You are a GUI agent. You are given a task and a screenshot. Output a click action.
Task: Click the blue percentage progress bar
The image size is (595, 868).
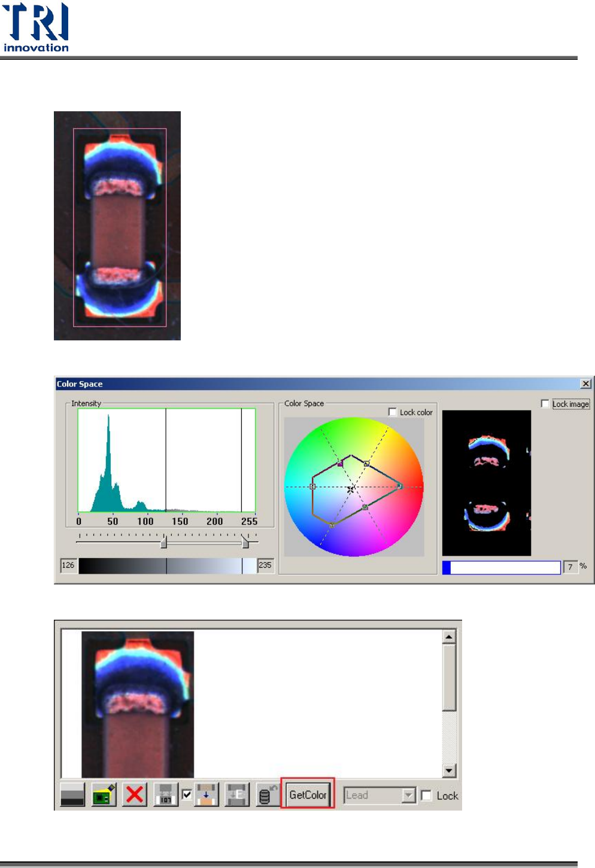502,567
